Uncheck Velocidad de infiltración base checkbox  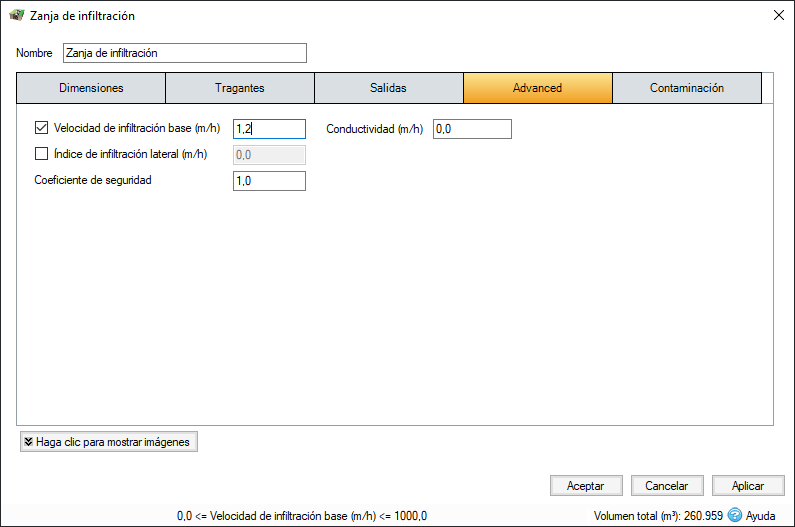42,128
